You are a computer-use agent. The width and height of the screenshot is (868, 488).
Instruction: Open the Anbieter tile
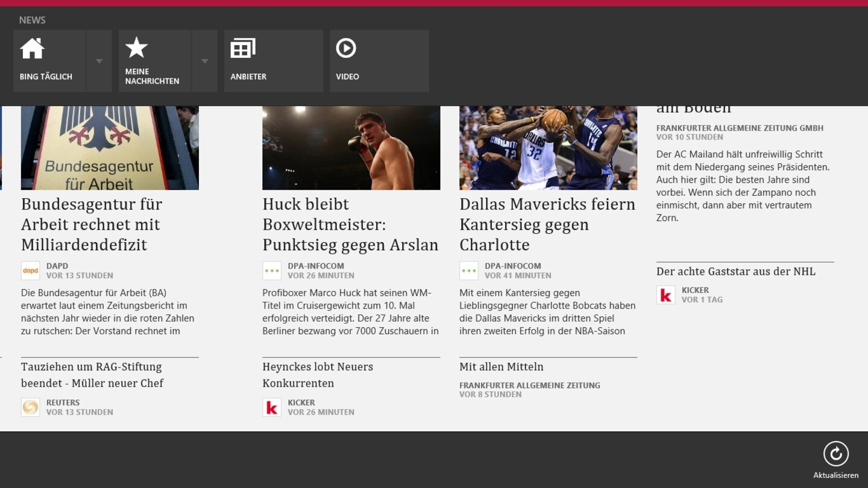click(274, 61)
